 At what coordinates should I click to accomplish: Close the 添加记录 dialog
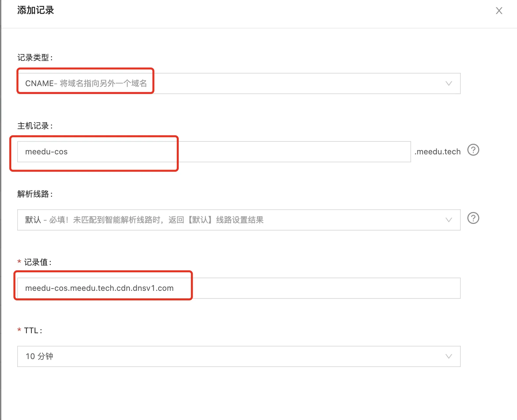(x=499, y=11)
